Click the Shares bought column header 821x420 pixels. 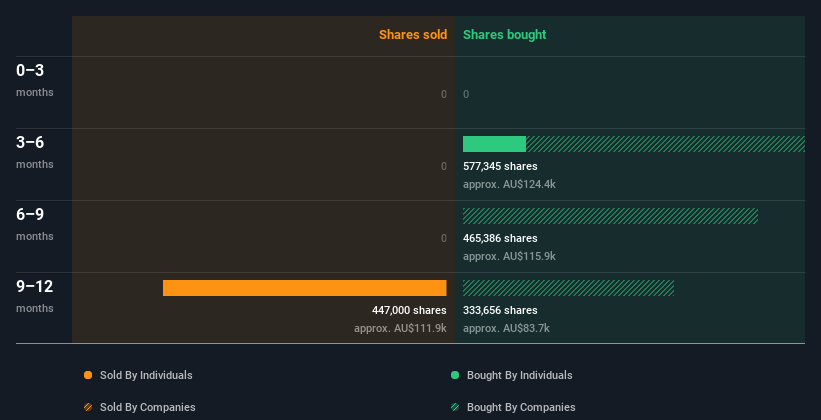click(505, 35)
